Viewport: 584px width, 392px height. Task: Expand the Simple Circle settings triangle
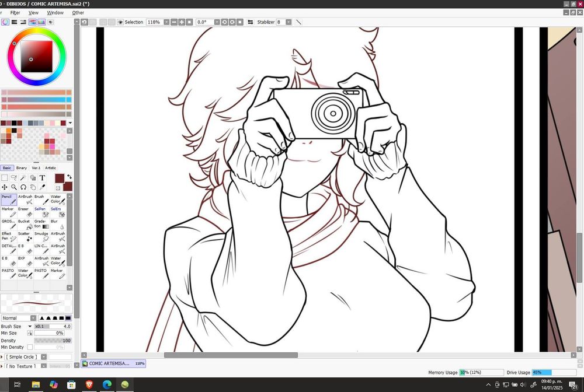point(2,357)
